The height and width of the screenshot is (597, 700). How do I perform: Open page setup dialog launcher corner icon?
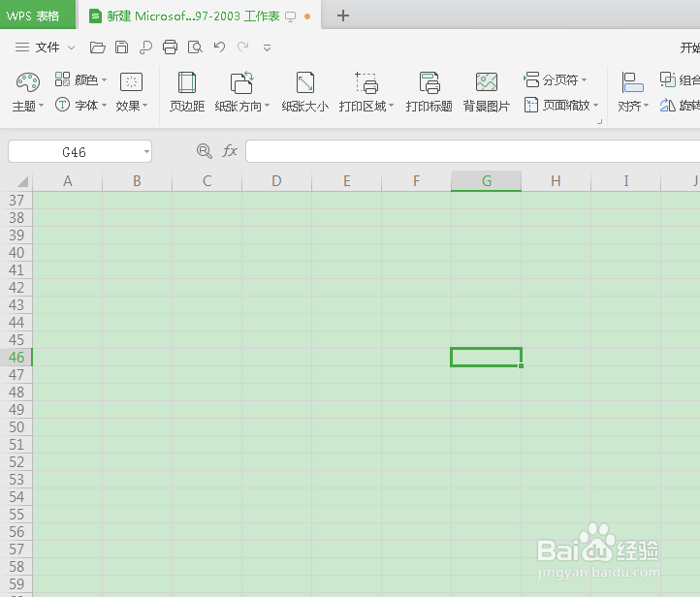click(x=599, y=121)
